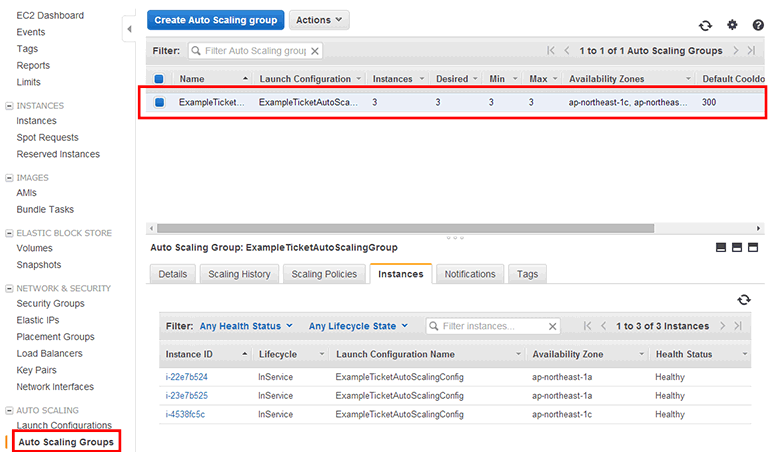
Task: Toggle the select-all checkbox in table header
Action: [x=159, y=79]
